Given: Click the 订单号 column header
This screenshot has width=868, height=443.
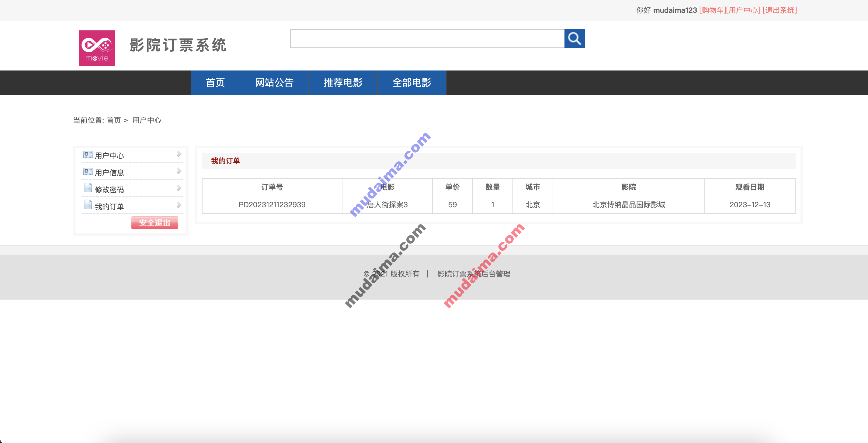Looking at the screenshot, I should (272, 187).
